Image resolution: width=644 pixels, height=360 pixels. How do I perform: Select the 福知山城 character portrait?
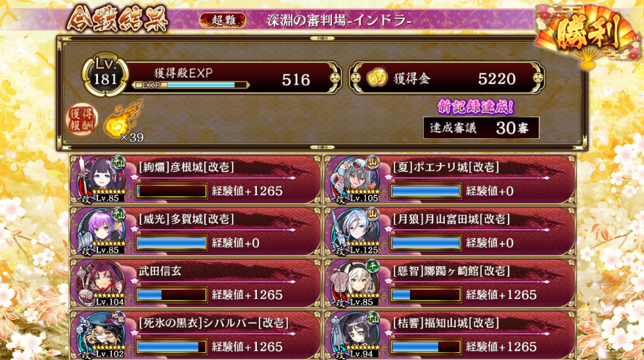(356, 335)
